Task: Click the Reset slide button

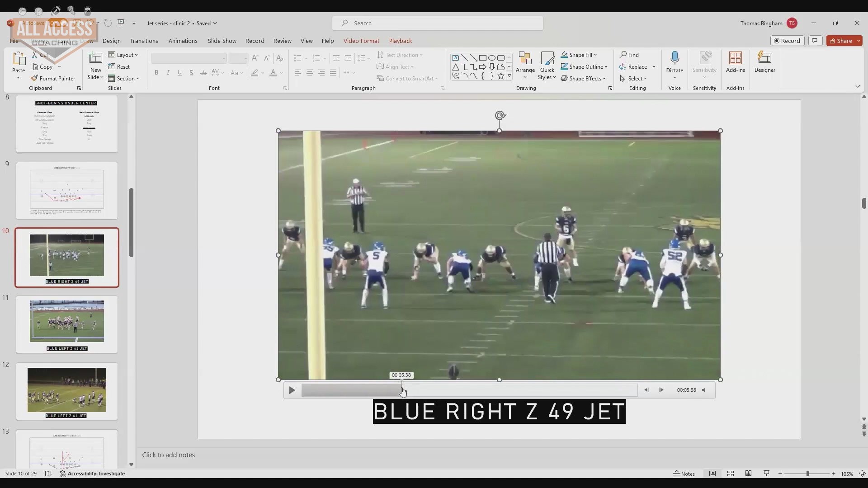Action: (119, 66)
